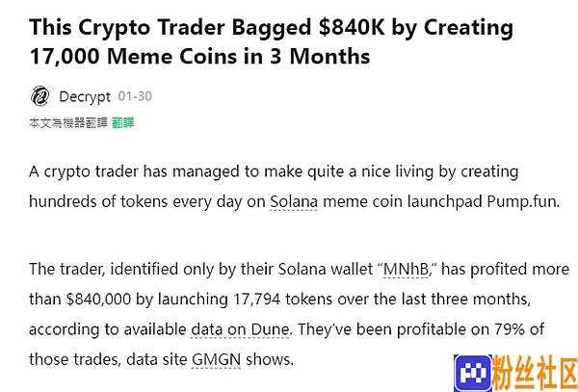Image resolution: width=578 pixels, height=392 pixels.
Task: Click the 01-30 publish date
Action: point(135,96)
